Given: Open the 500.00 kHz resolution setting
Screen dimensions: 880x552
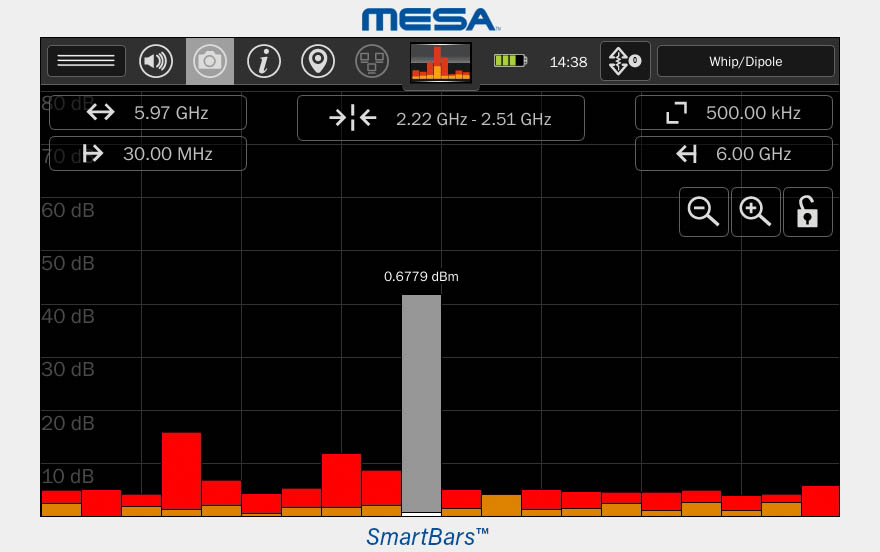Looking at the screenshot, I should 734,113.
